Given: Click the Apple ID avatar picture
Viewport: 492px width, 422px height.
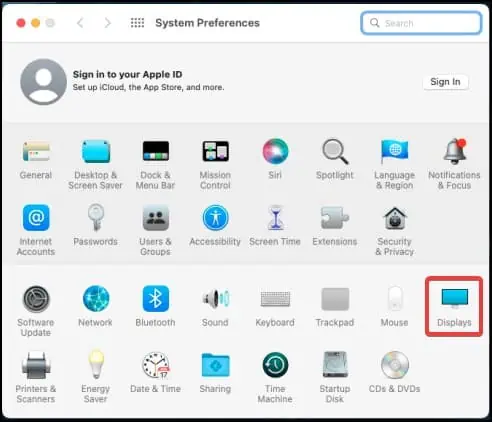Looking at the screenshot, I should point(43,82).
